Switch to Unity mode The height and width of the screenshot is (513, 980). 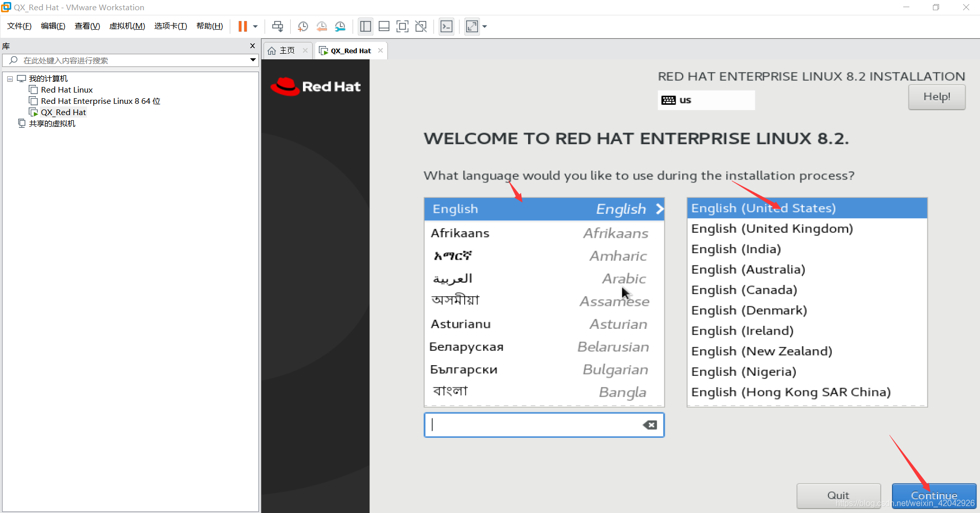click(421, 27)
